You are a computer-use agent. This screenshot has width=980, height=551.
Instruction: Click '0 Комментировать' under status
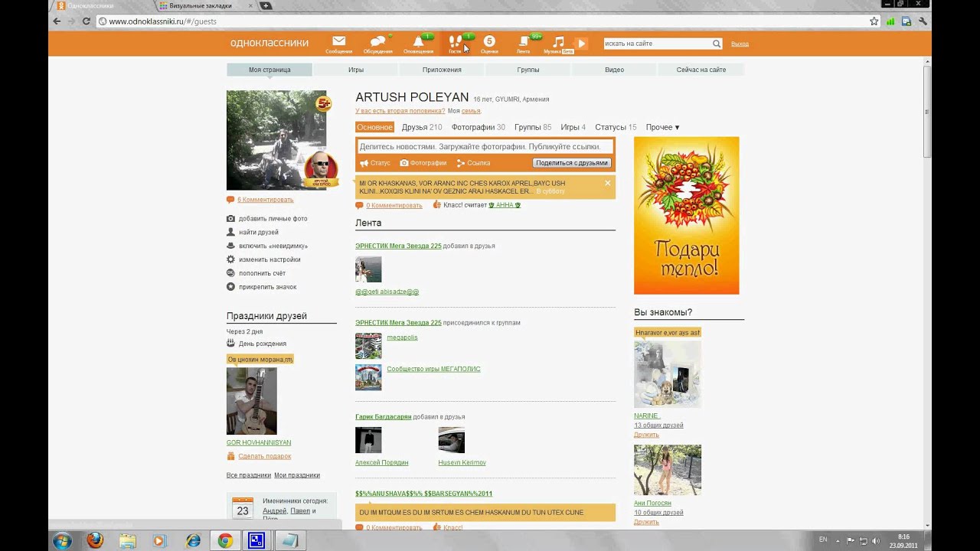click(394, 205)
